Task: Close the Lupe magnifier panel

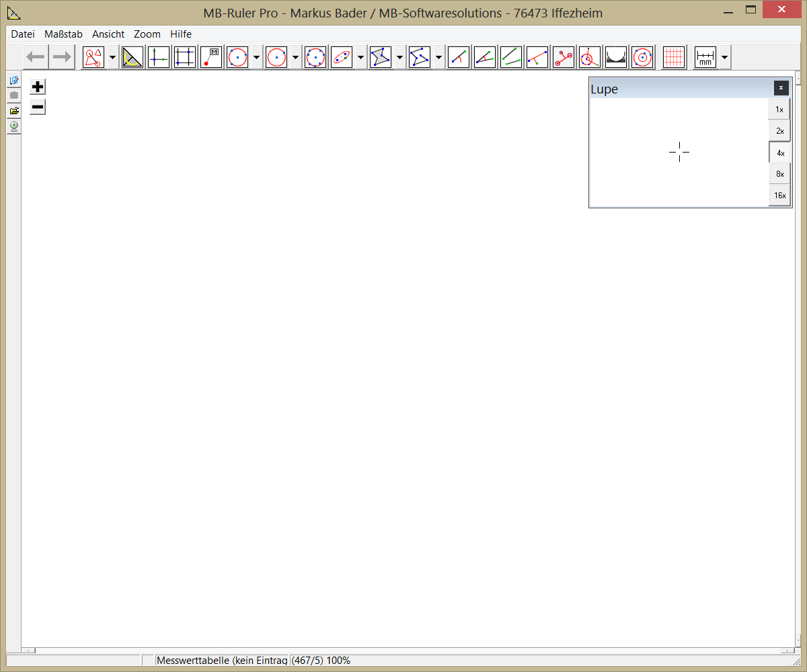Action: click(x=781, y=87)
